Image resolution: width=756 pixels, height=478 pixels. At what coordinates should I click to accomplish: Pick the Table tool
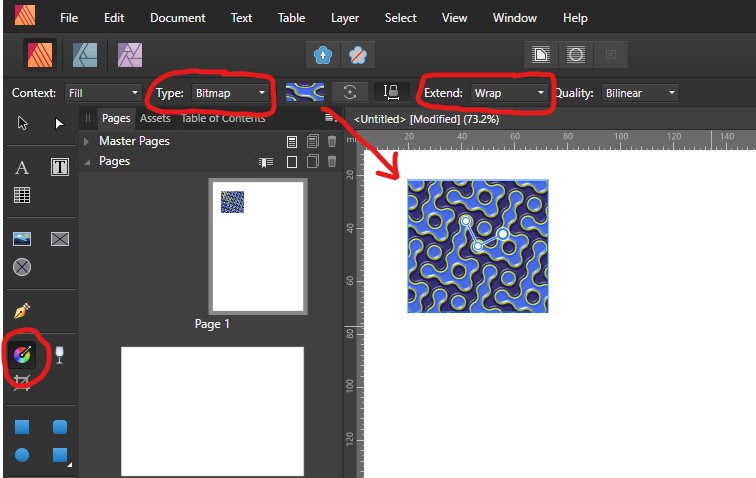pyautogui.click(x=22, y=195)
